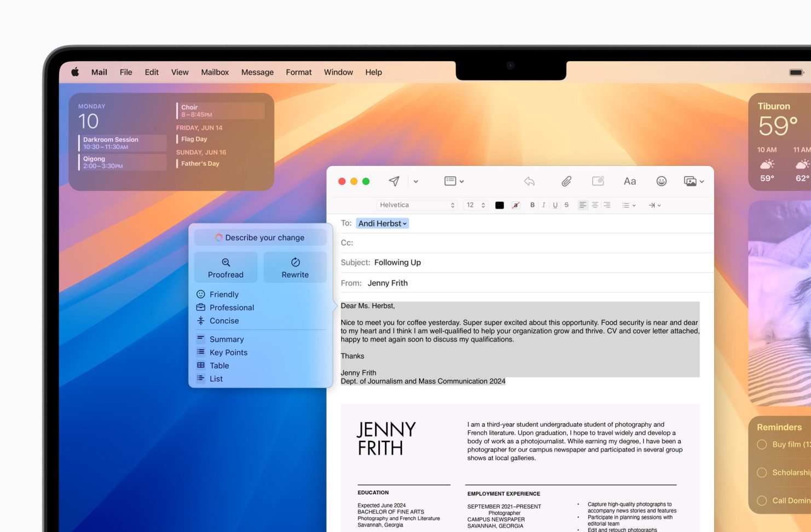Viewport: 811px width, 532px height.
Task: Toggle underline formatting
Action: click(x=555, y=205)
